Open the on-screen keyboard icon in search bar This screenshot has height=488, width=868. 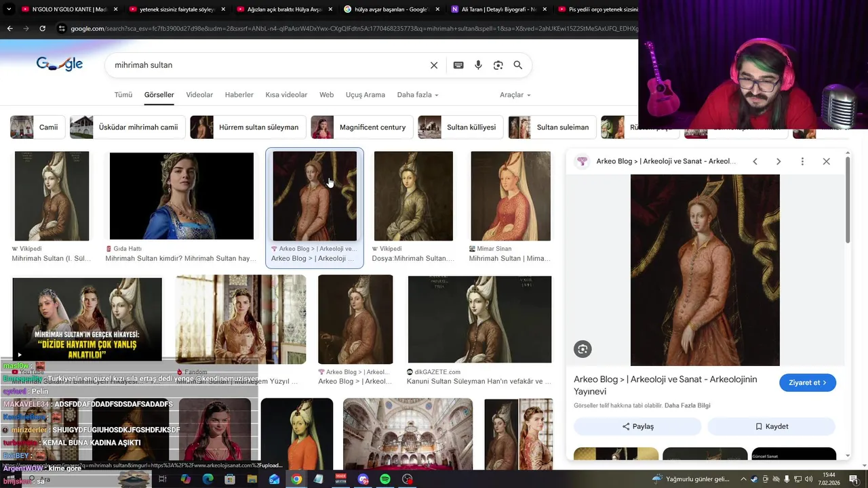(x=458, y=65)
